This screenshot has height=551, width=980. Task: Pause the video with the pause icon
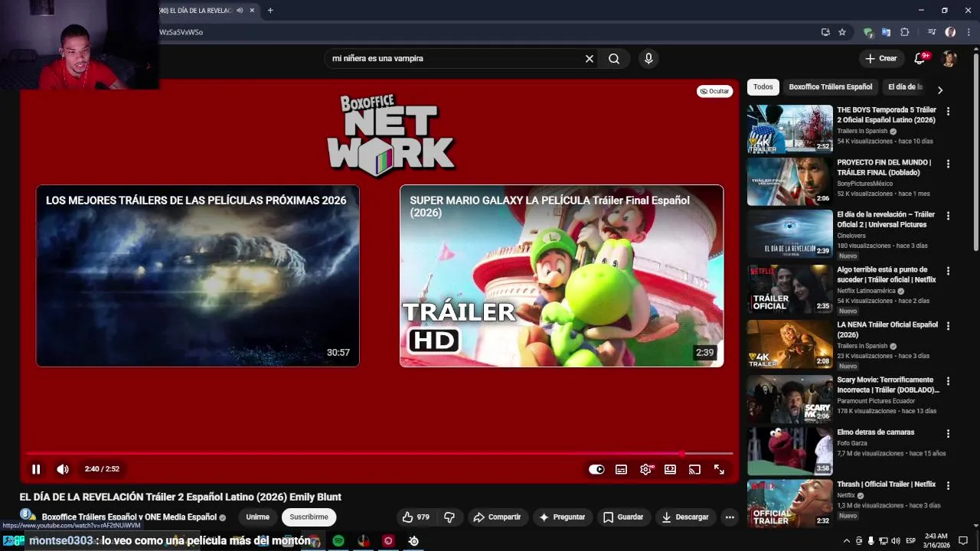click(36, 469)
